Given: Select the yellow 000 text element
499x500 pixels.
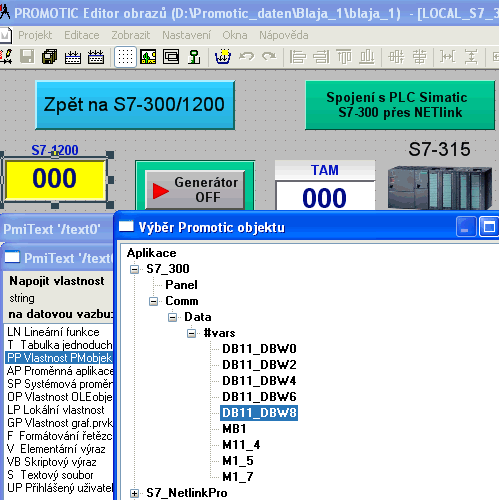Looking at the screenshot, I should (x=55, y=179).
